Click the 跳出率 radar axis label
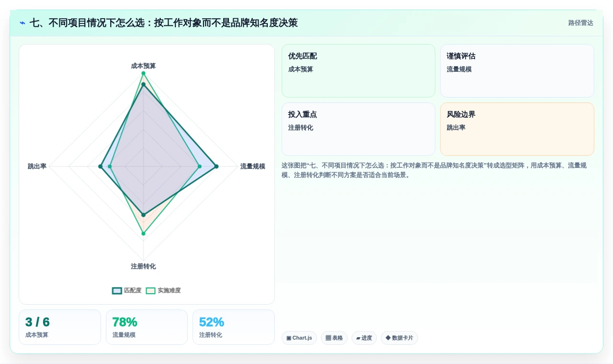The image size is (613, 364). (37, 166)
